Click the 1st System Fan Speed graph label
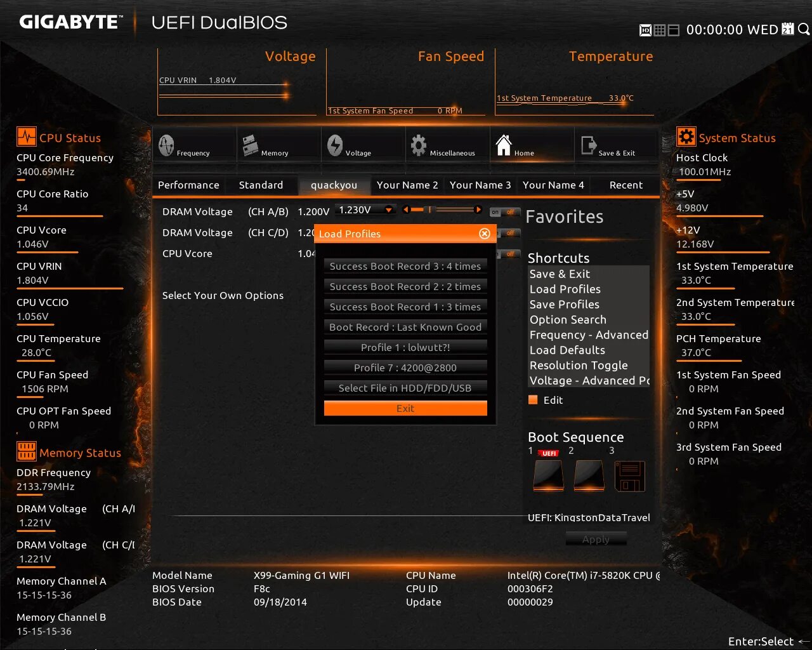 [395, 110]
